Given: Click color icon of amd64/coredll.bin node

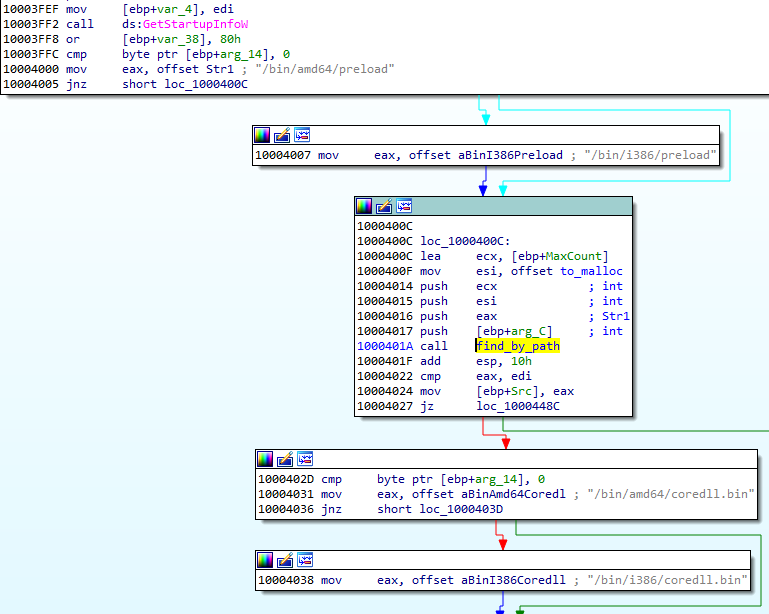Looking at the screenshot, I should pos(265,459).
